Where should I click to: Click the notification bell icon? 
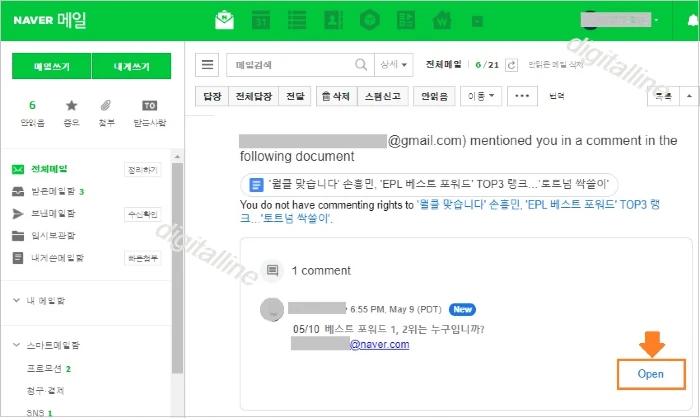[692, 20]
